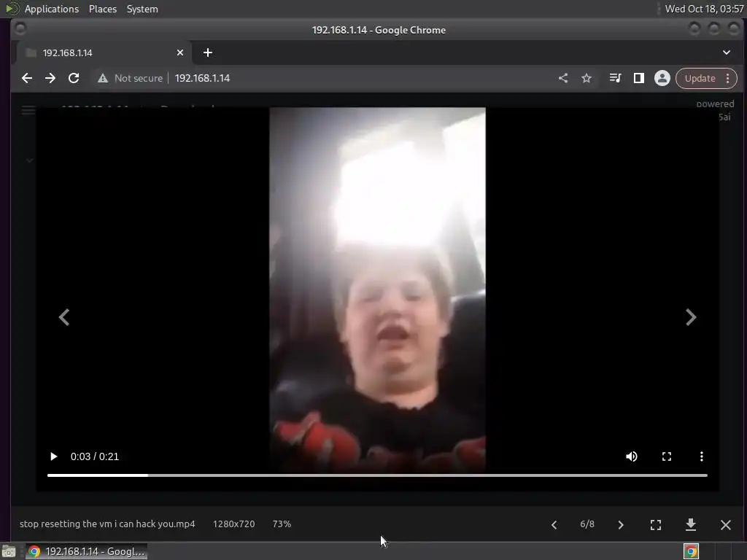Viewport: 747px width, 560px height.
Task: Click the file name stop resetting the vm
Action: pyautogui.click(x=107, y=524)
